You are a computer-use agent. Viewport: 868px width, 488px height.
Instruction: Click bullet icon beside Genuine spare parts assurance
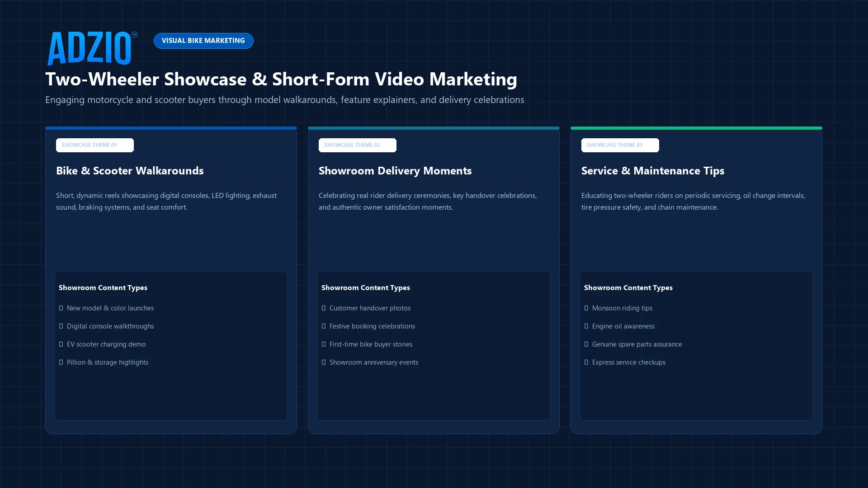pyautogui.click(x=586, y=344)
